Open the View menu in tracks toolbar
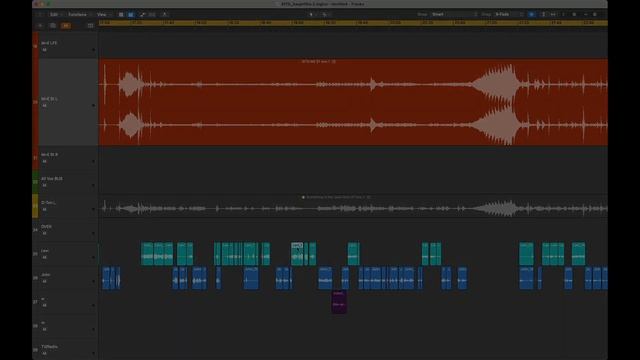The image size is (640, 360). pyautogui.click(x=102, y=14)
